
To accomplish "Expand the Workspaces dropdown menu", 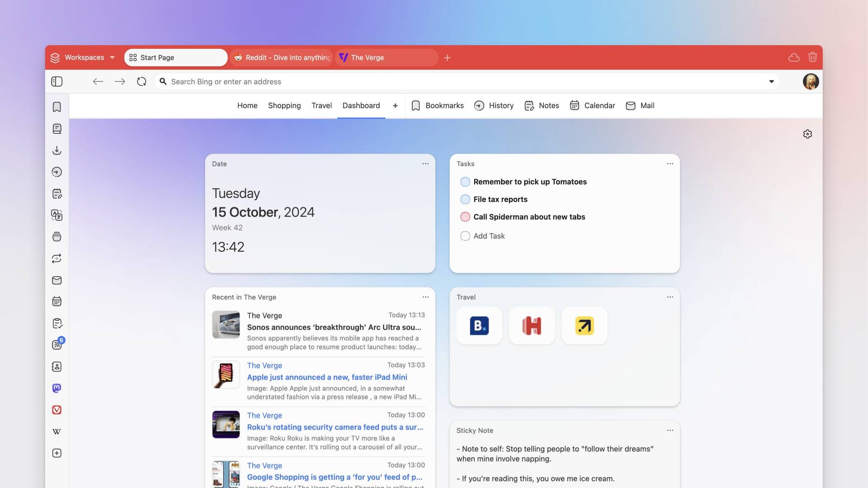I will point(112,57).
